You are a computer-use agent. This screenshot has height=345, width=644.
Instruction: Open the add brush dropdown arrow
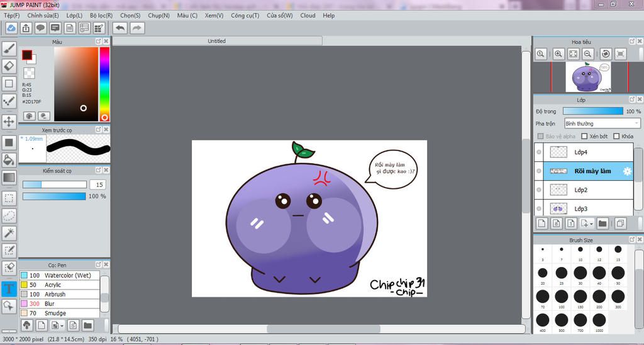pyautogui.click(x=62, y=325)
